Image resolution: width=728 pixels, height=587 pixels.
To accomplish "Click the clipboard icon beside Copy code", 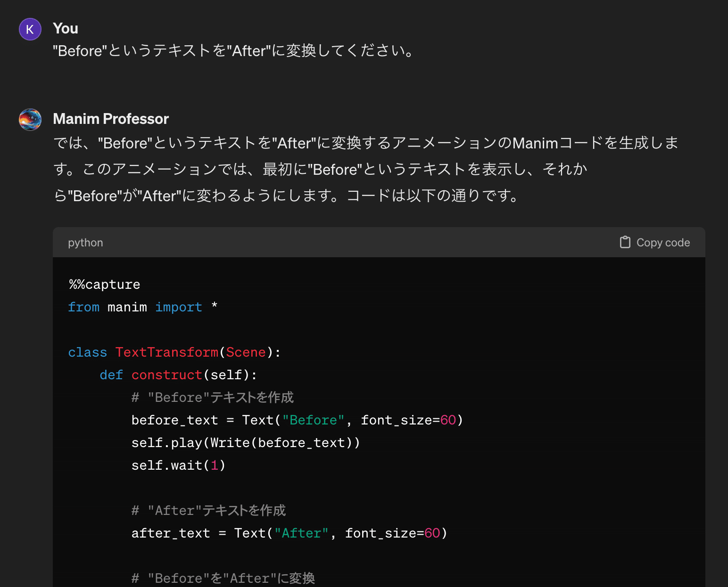I will 625,242.
